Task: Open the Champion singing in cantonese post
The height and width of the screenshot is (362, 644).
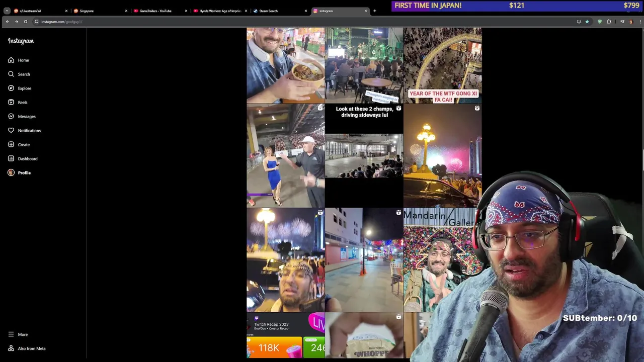Action: coord(364,65)
